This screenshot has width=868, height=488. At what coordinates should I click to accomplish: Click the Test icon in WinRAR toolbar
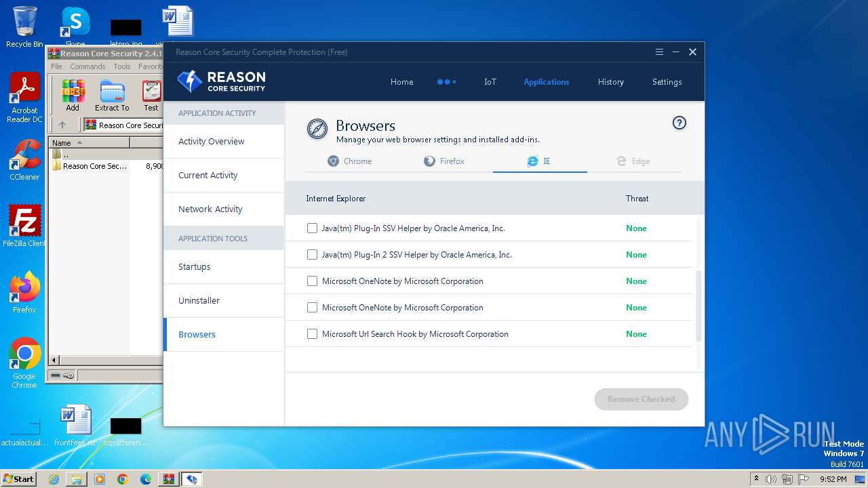point(151,96)
